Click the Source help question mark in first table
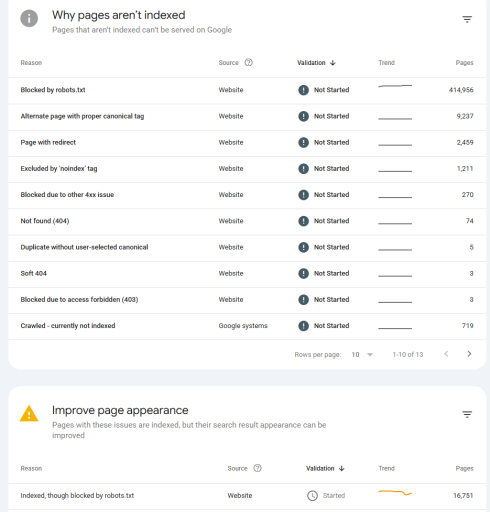 click(x=249, y=62)
